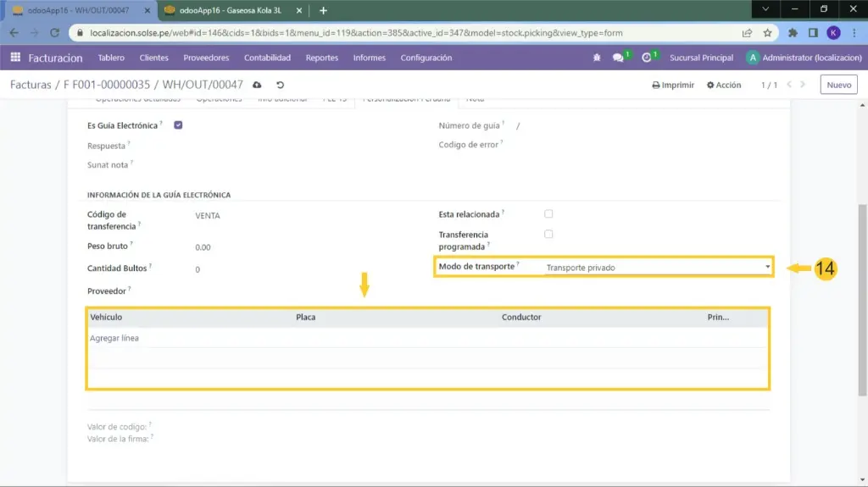Viewport: 868px width, 487px height.
Task: Click the Peso bruto input field
Action: coord(254,247)
